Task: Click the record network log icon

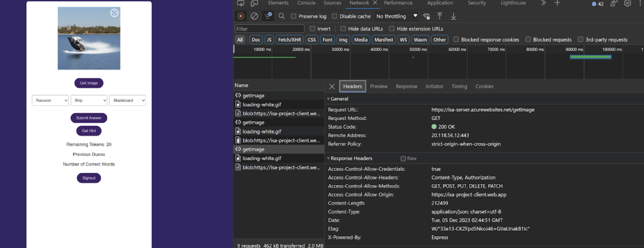Action: point(241,16)
